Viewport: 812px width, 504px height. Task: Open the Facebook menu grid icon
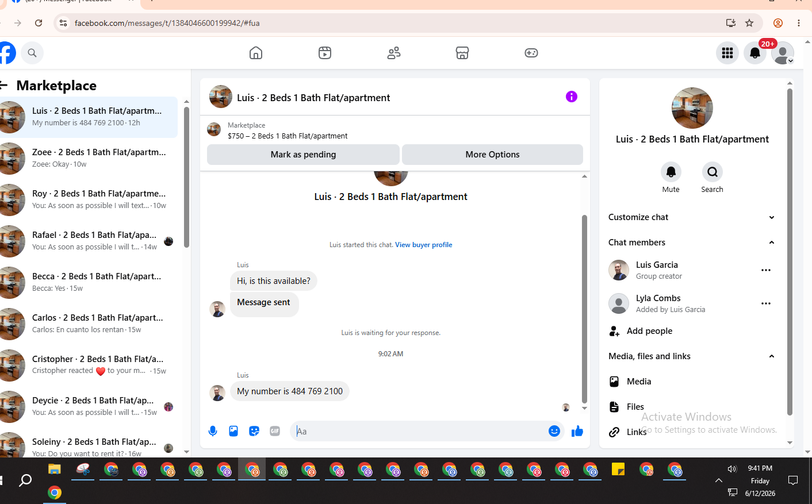click(727, 53)
